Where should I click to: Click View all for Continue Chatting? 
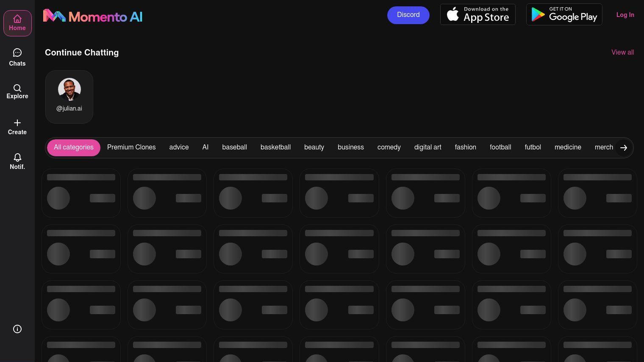pyautogui.click(x=622, y=53)
